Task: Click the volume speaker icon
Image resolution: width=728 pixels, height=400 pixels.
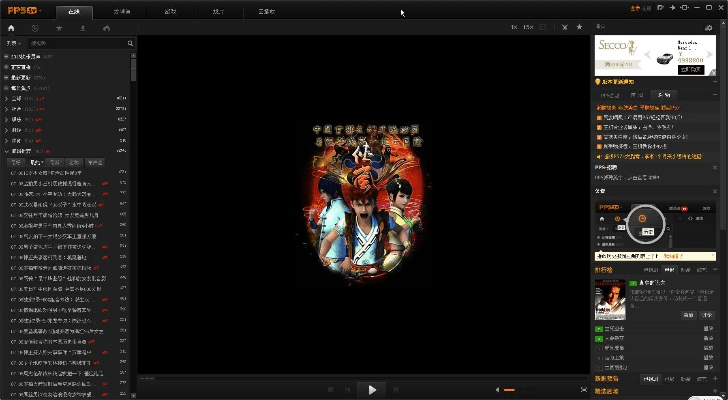Action: point(497,389)
